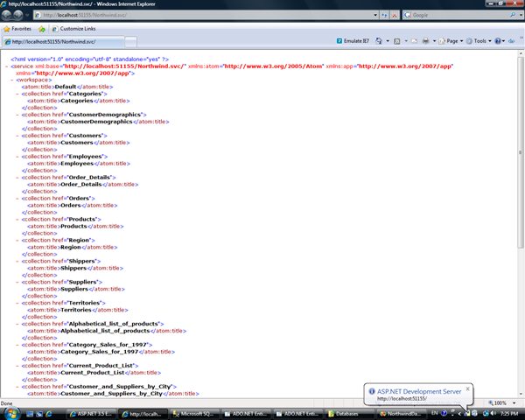Click the scrollbar down arrow
Image resolution: width=525 pixels, height=420 pixels.
pos(521,394)
